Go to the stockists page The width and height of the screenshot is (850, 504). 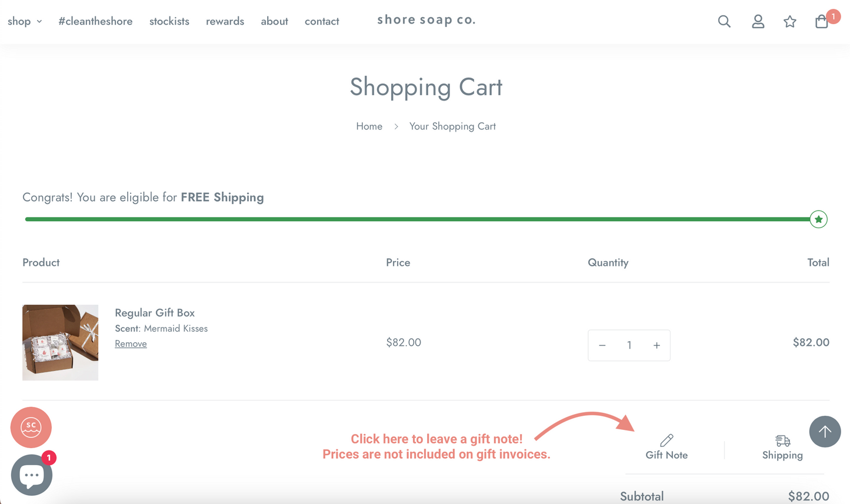[169, 21]
